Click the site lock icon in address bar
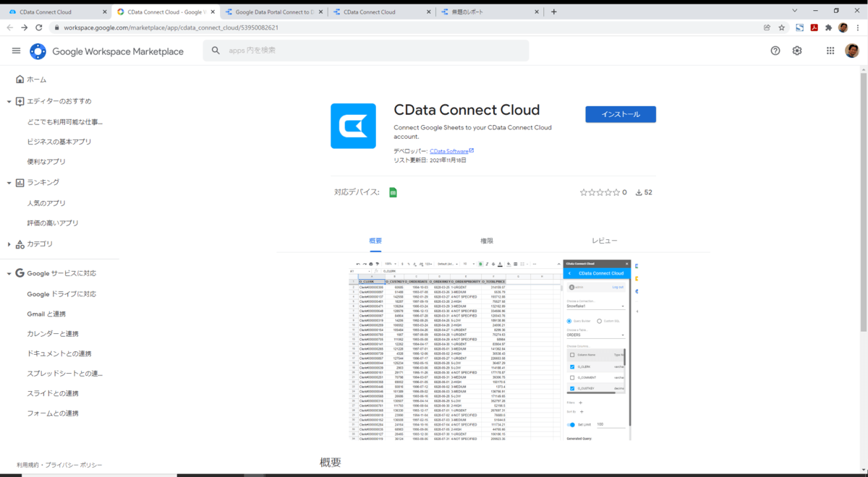 click(56, 27)
